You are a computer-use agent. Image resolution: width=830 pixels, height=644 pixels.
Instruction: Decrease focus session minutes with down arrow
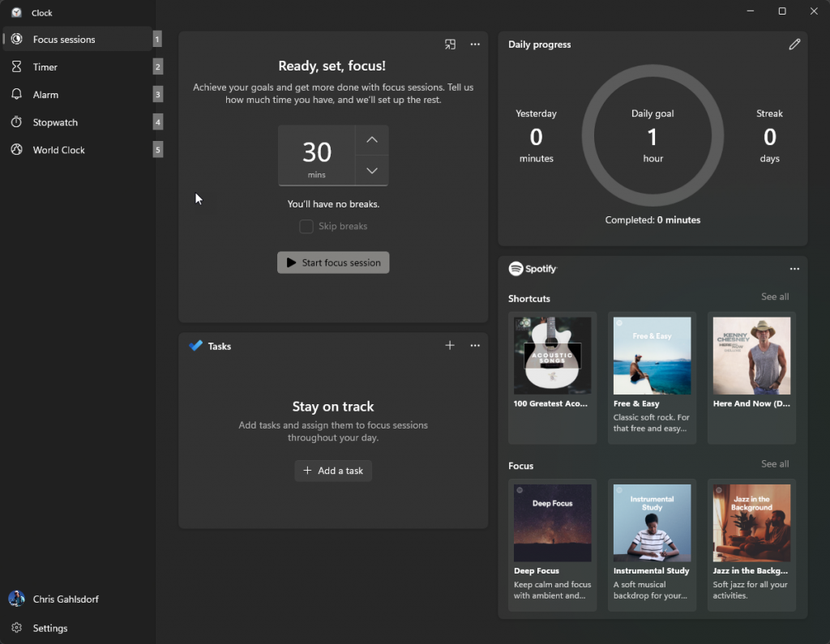tap(371, 170)
